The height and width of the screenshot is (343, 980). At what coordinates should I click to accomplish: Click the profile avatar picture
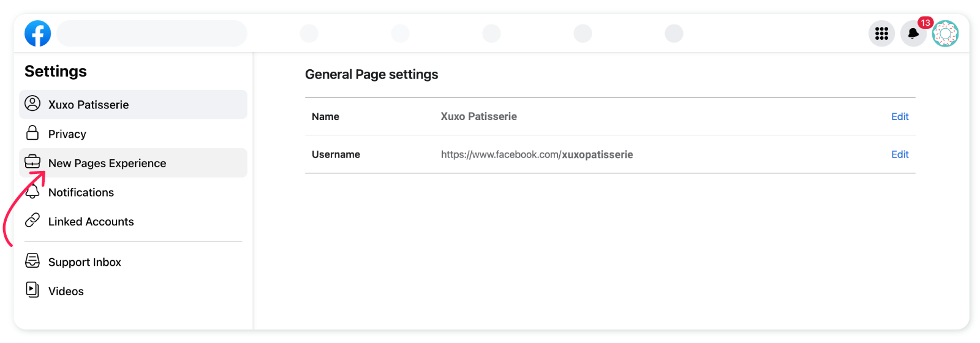click(945, 33)
